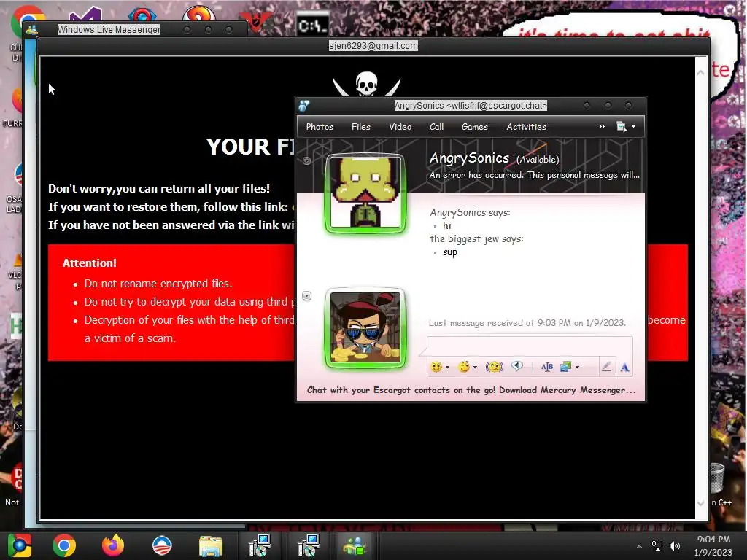Screen dimensions: 747x560
Task: Click the chat window buddy icon in title bar
Action: pyautogui.click(x=304, y=105)
